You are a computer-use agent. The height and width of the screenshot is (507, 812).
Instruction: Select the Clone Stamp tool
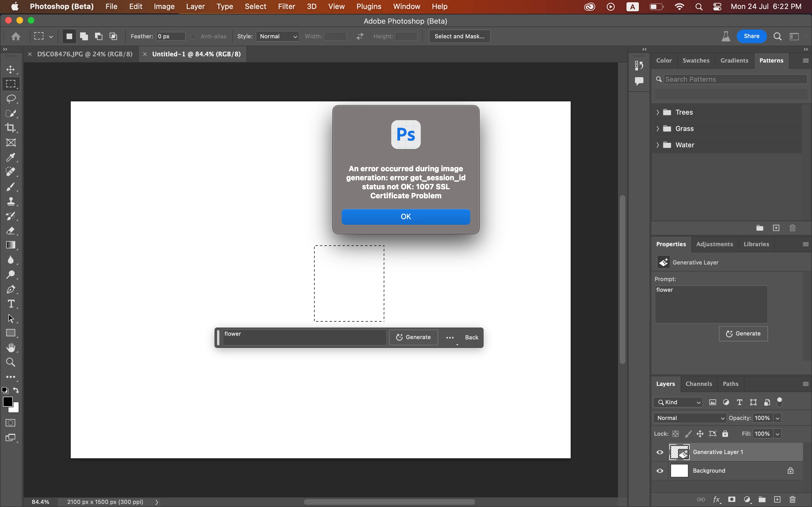(x=11, y=201)
